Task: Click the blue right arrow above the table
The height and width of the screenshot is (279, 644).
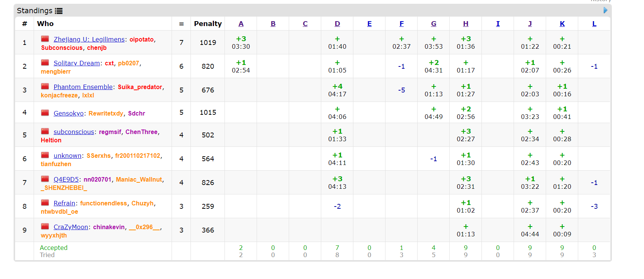Action: [x=605, y=10]
